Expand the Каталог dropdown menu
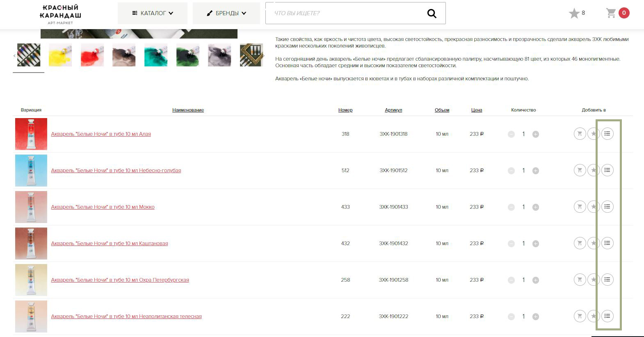644x337 pixels. pyautogui.click(x=153, y=13)
